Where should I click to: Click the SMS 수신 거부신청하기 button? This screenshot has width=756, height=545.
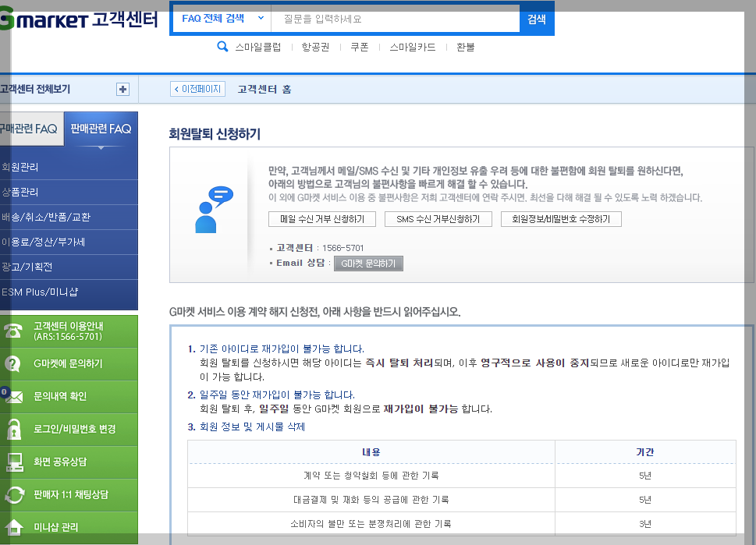tap(438, 219)
